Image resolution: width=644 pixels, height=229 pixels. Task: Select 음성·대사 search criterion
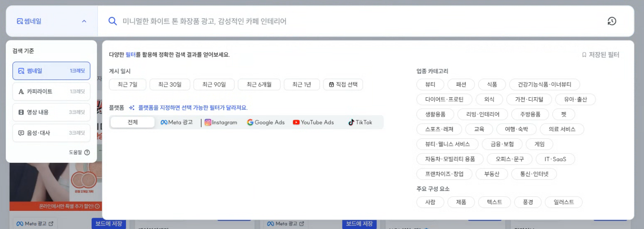tap(52, 133)
